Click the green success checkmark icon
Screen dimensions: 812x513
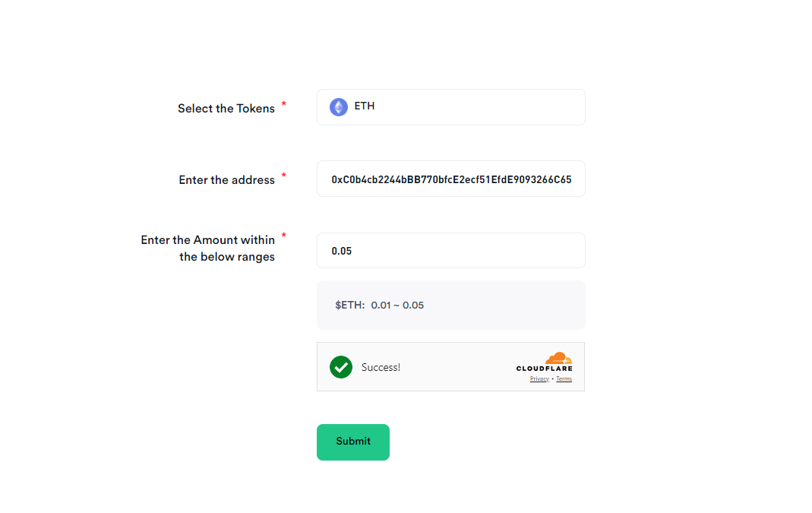(x=341, y=367)
